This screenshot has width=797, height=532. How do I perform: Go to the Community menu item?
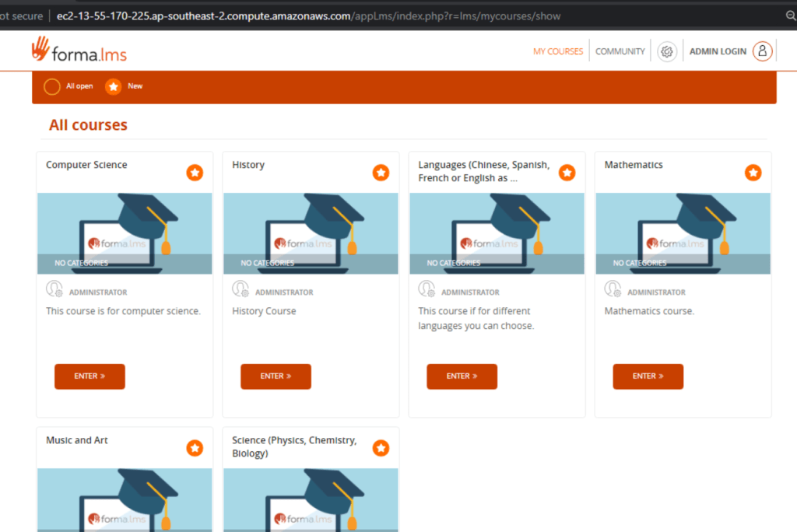coord(620,51)
